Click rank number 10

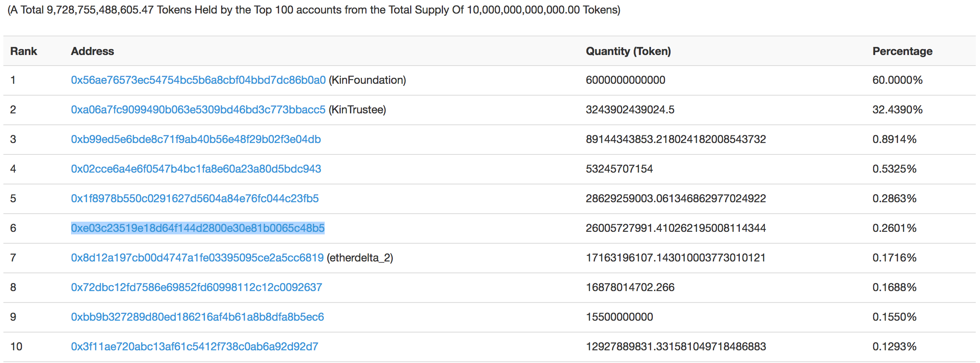16,346
